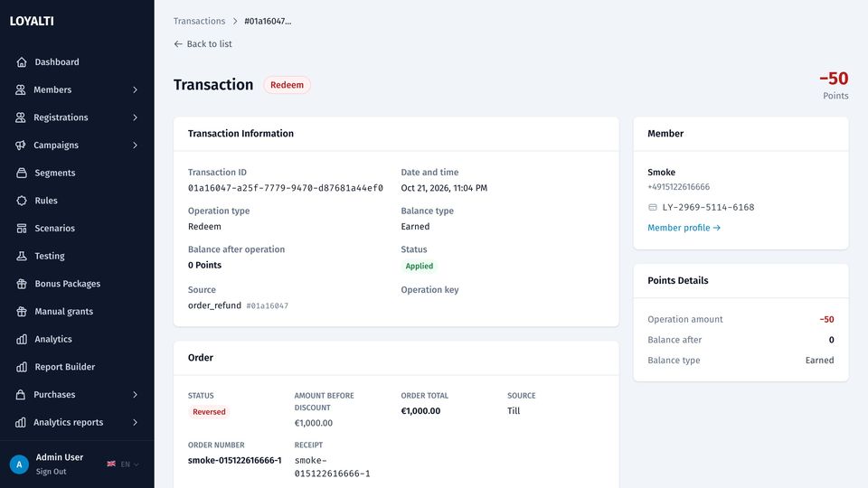Click the Segments icon in sidebar
Image resolution: width=868 pixels, height=488 pixels.
(22, 173)
